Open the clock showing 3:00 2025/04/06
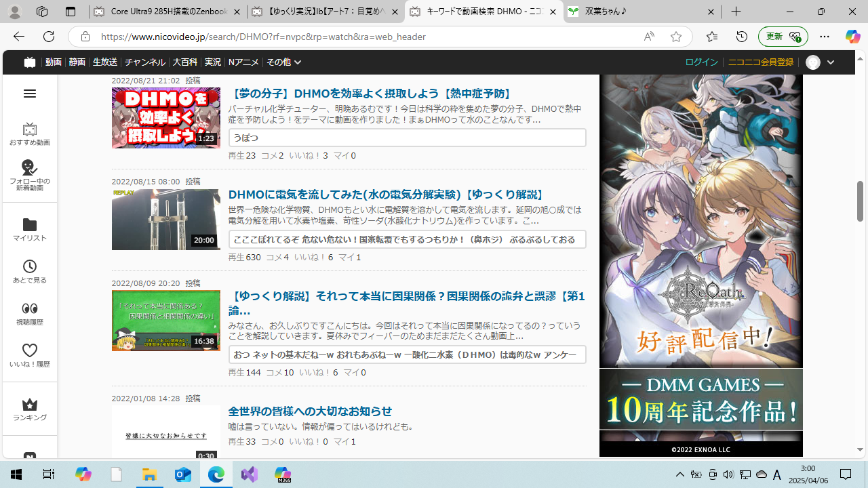868x488 pixels. (808, 474)
